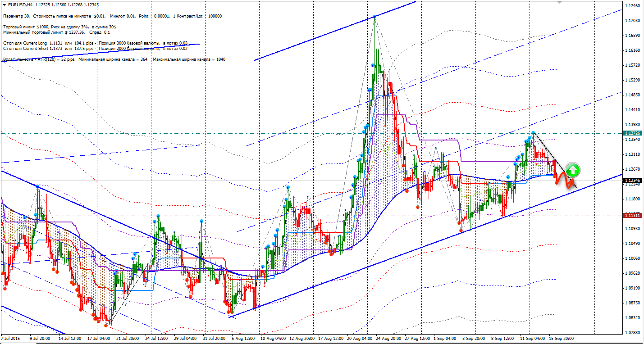
Task: Click the teal 1.13726 price label
Action: pos(631,133)
